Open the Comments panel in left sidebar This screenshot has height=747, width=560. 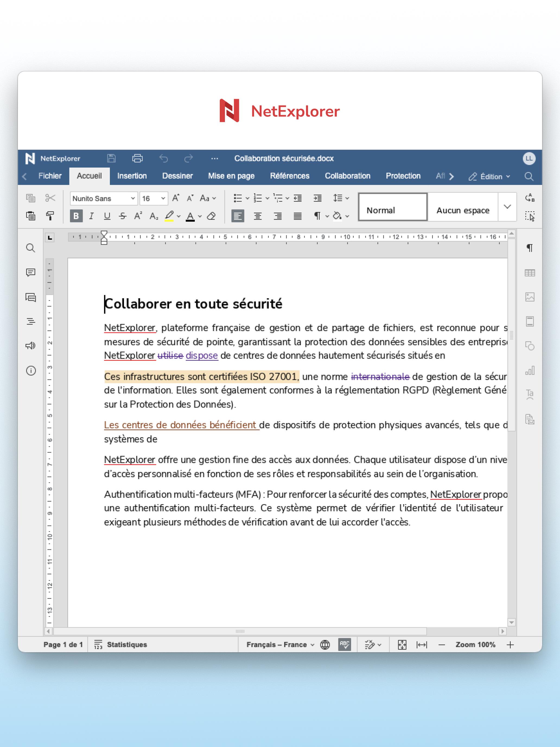point(31,273)
